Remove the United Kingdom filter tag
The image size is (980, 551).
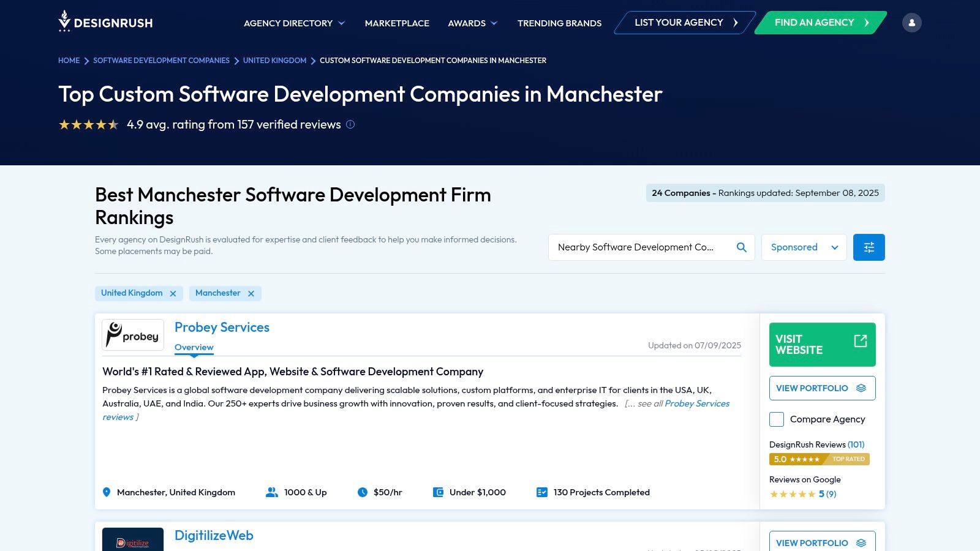pos(173,293)
